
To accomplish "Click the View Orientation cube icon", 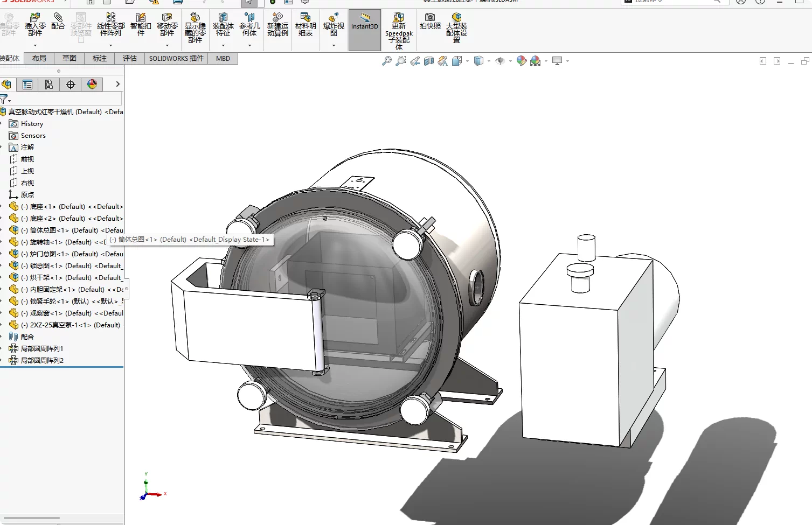I will pyautogui.click(x=457, y=61).
